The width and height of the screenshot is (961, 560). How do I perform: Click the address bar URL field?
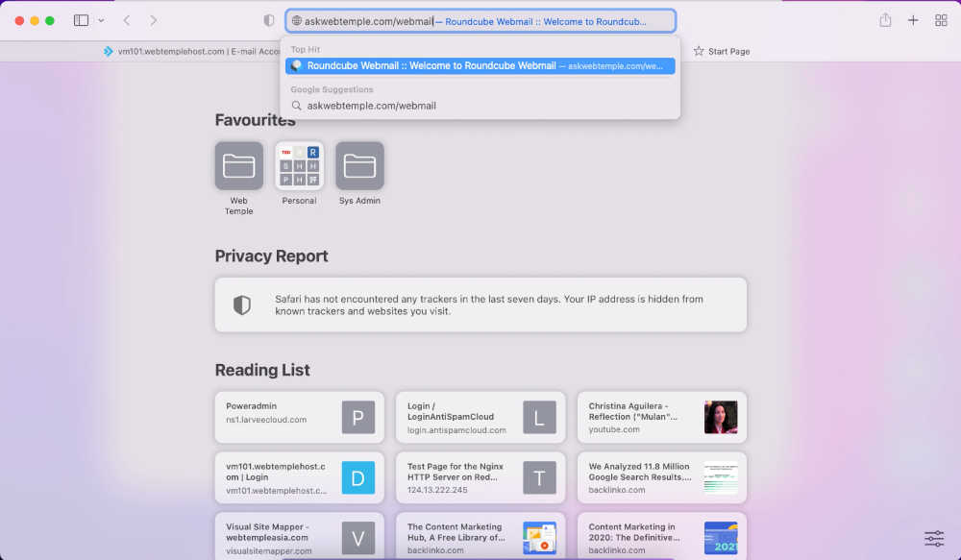[x=480, y=21]
